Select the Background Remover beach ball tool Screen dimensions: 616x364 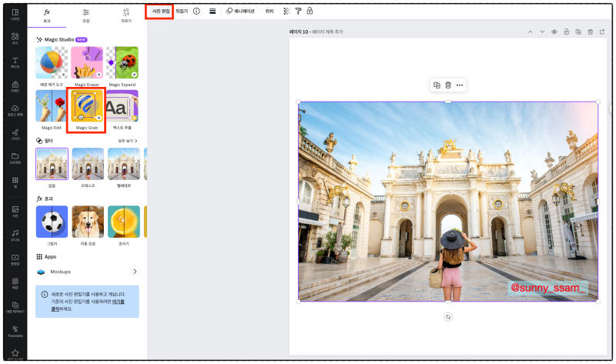pyautogui.click(x=52, y=63)
